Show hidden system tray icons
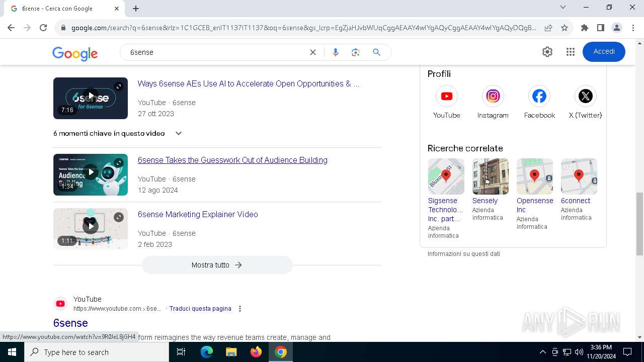Screen dimensions: 644x362 [542, 352]
